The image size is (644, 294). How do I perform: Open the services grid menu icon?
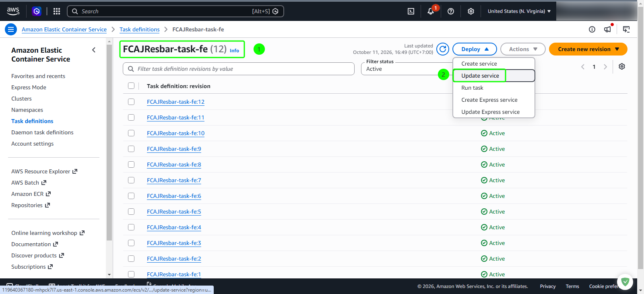click(57, 11)
